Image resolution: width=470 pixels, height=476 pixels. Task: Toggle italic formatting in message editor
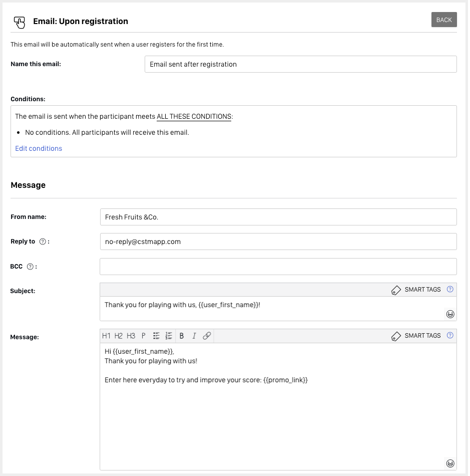pyautogui.click(x=194, y=336)
